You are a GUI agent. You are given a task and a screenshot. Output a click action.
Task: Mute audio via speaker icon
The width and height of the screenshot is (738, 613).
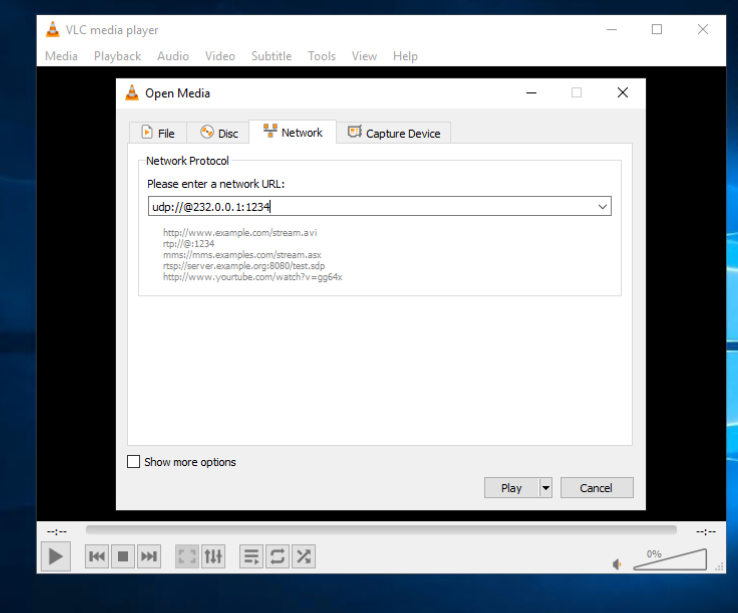(x=617, y=564)
